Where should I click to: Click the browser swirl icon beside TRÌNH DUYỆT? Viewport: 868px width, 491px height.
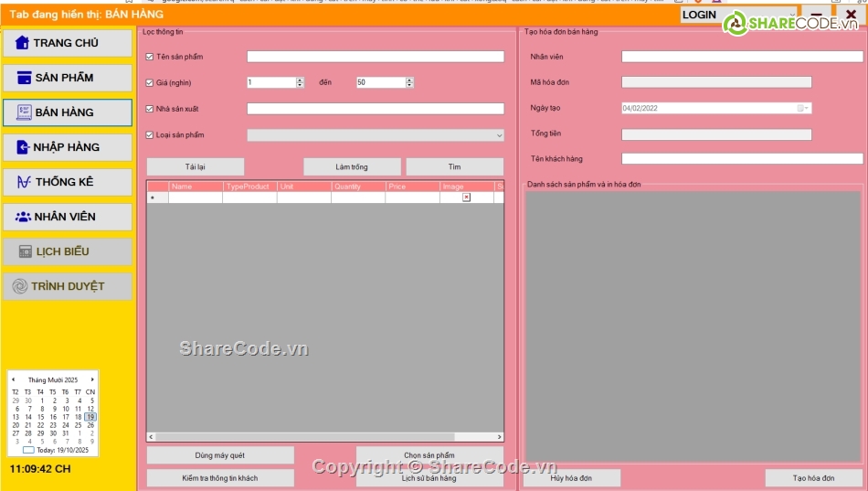pos(20,286)
